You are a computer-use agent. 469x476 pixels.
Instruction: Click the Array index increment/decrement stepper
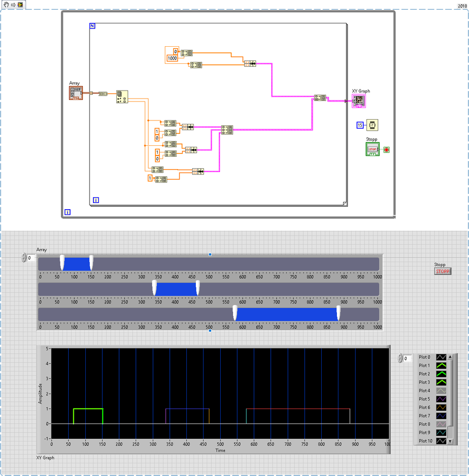pyautogui.click(x=24, y=258)
